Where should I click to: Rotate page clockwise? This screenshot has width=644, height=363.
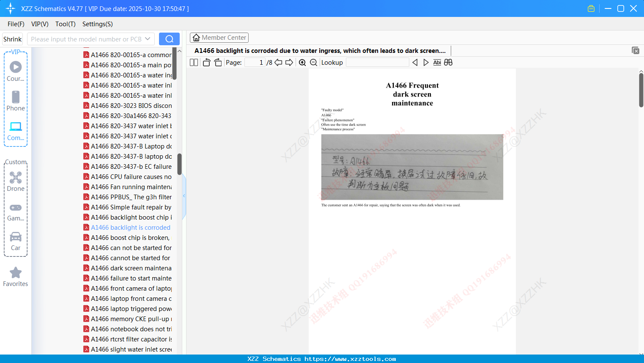[x=218, y=62]
